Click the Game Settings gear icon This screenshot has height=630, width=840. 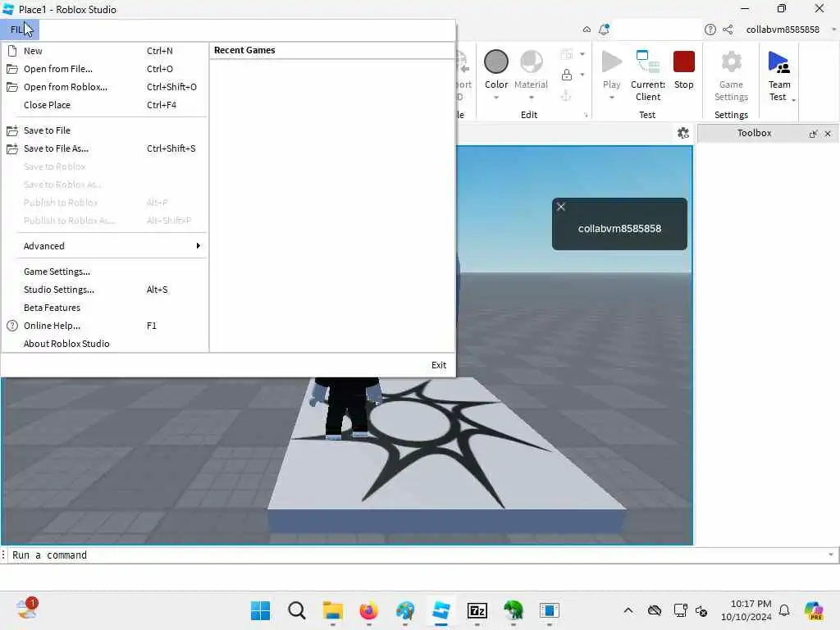point(731,62)
